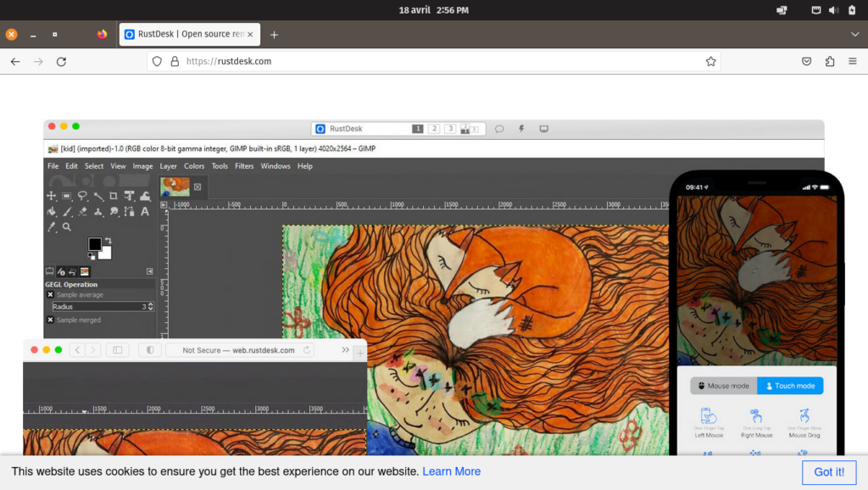Expand the Safari toolbar overflow chevrons
868x490 pixels.
346,350
